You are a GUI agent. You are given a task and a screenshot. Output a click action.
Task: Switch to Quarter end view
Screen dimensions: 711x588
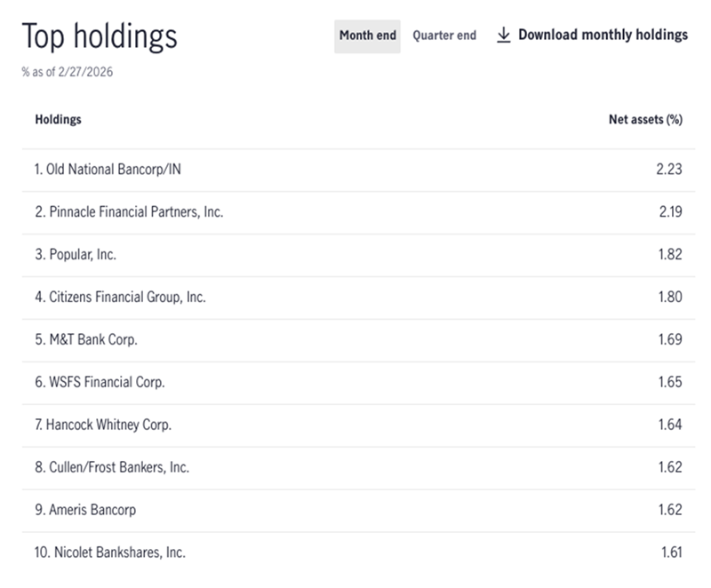(x=444, y=36)
